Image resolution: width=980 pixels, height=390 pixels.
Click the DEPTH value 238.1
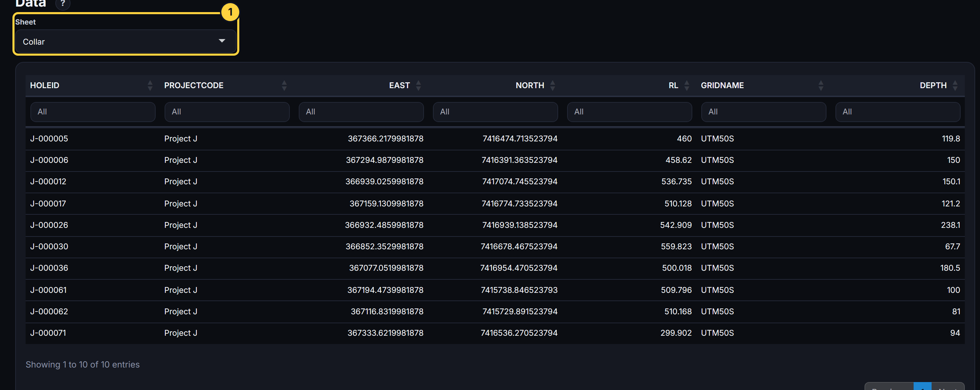tap(950, 225)
